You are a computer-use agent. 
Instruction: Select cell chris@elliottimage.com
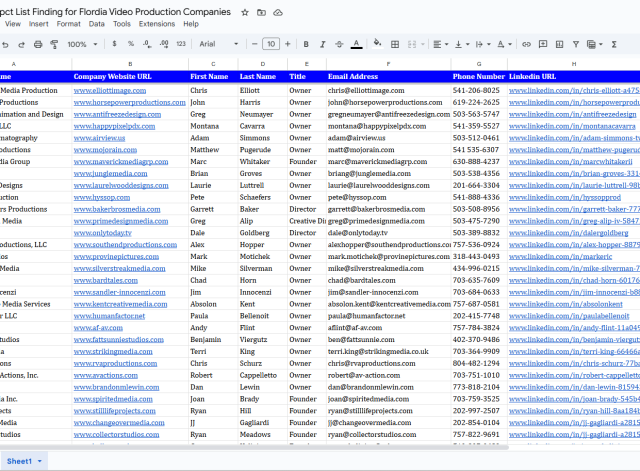[x=389, y=91]
